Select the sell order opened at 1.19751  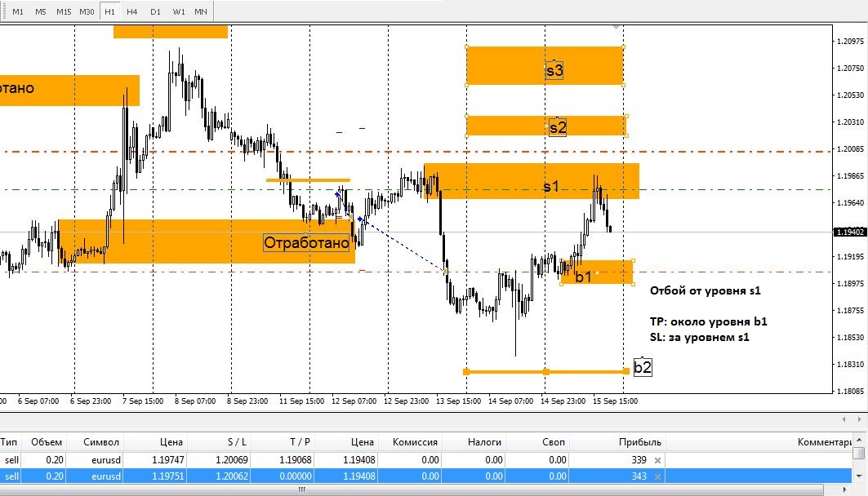pyautogui.click(x=425, y=476)
